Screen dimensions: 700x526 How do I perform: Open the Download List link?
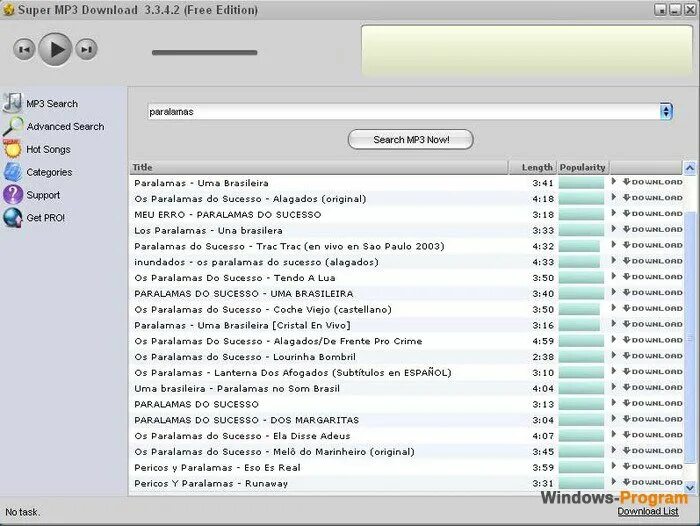(x=648, y=512)
